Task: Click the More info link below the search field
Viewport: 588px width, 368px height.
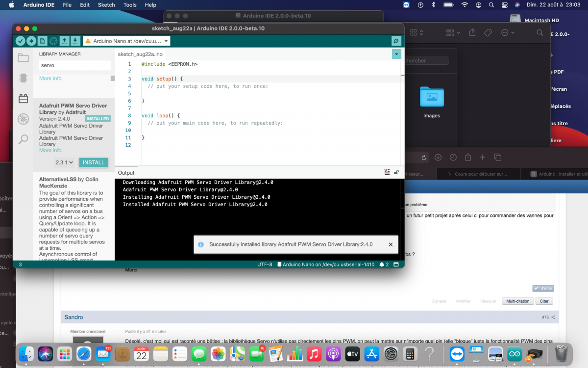Action: pyautogui.click(x=50, y=79)
